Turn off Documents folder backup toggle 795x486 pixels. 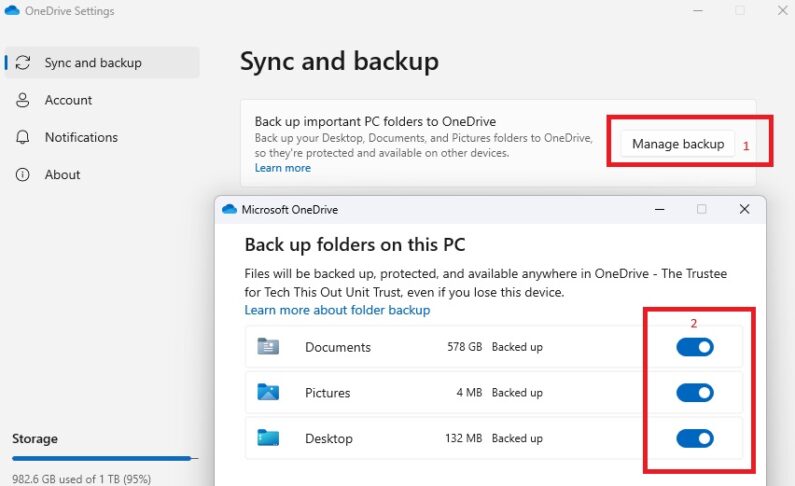pos(695,347)
